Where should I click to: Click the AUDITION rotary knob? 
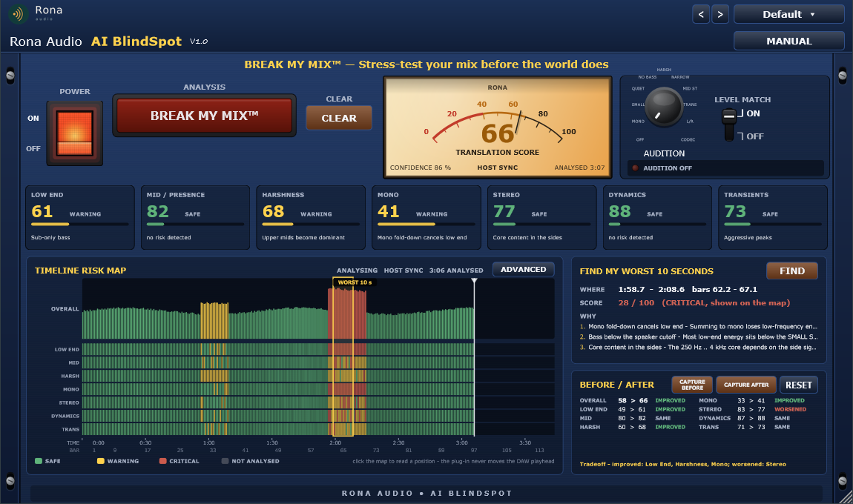tap(663, 107)
